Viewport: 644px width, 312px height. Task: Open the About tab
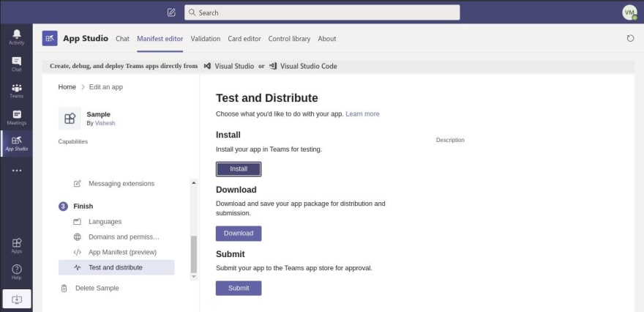[327, 39]
